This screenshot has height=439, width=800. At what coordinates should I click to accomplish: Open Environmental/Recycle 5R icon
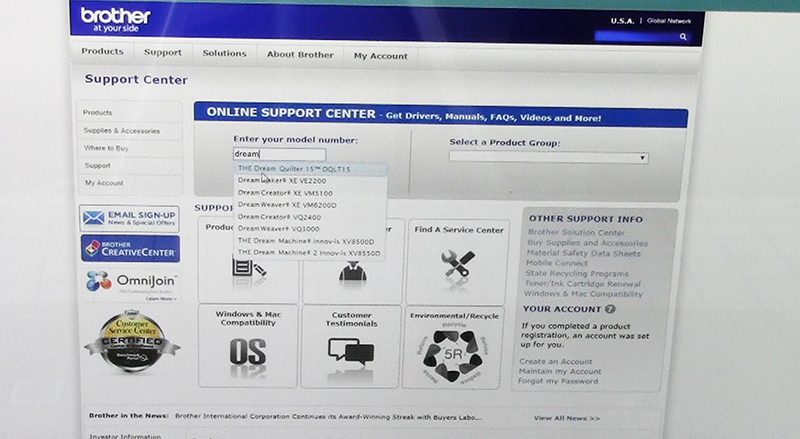(453, 355)
